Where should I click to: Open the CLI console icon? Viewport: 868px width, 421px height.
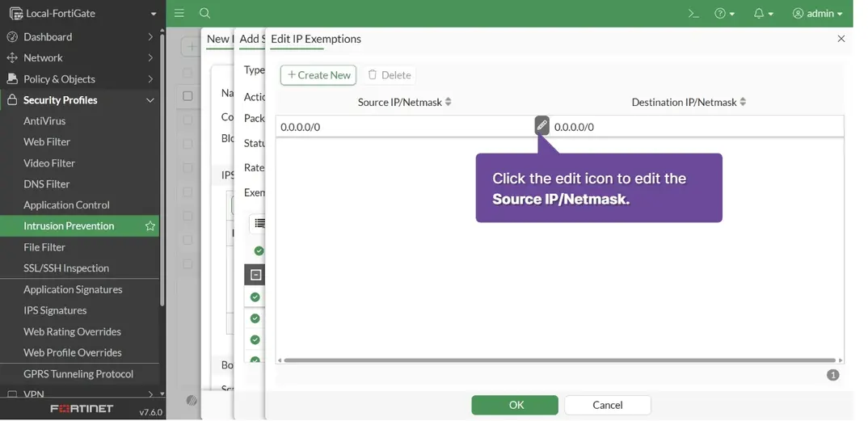point(693,13)
